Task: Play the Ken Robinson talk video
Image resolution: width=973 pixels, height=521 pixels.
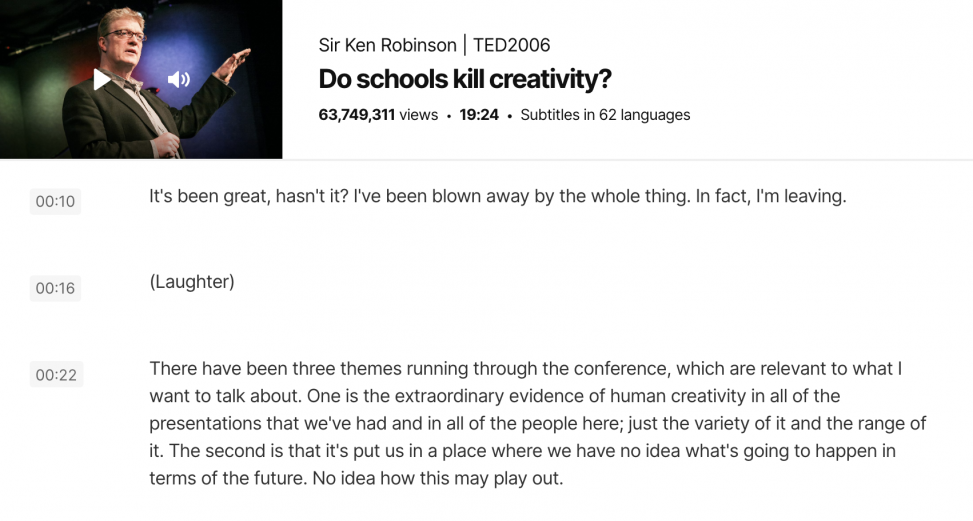Action: pos(102,79)
